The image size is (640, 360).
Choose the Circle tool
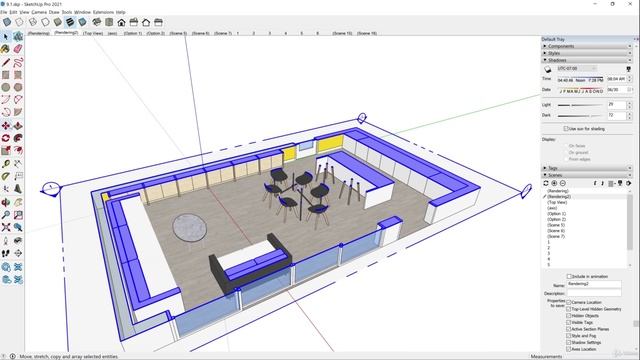point(6,87)
